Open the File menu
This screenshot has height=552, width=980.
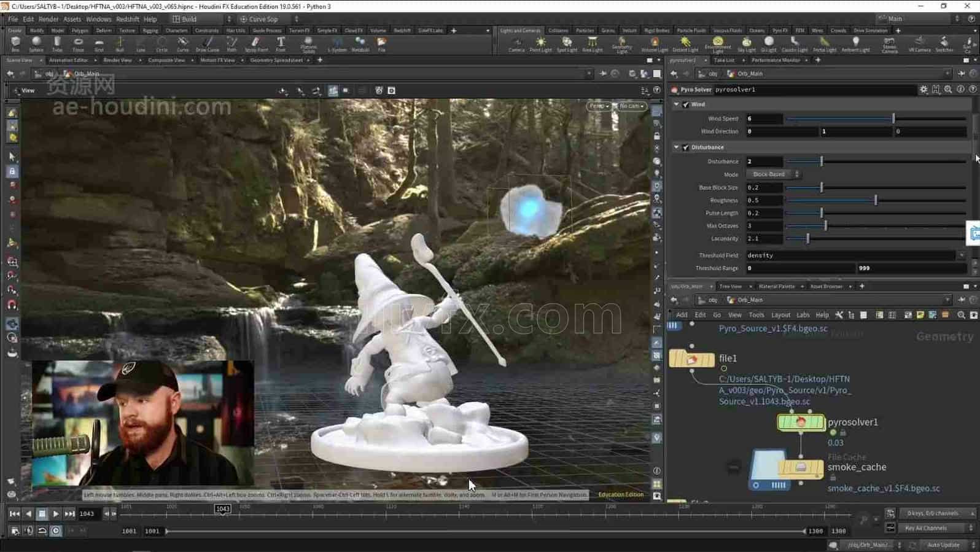click(13, 19)
